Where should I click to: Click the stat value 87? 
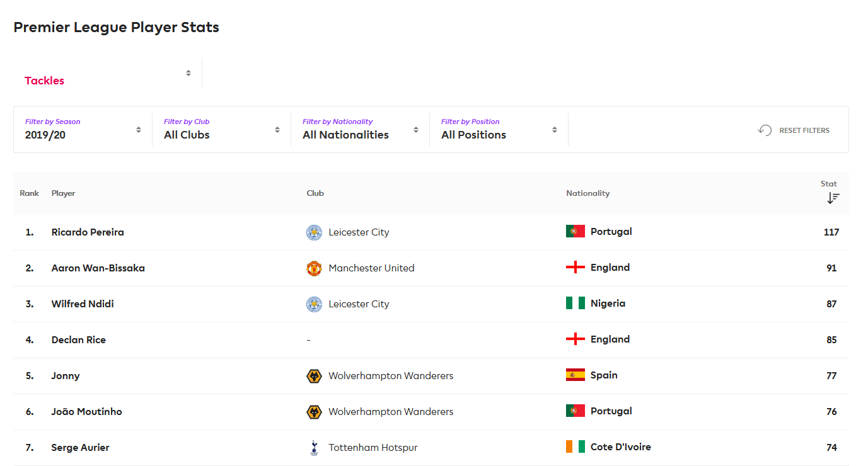click(x=831, y=304)
